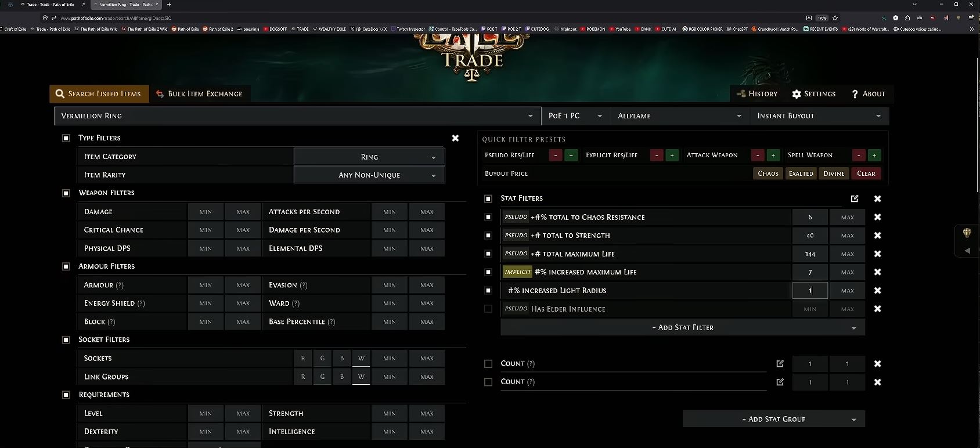This screenshot has height=448, width=980.
Task: Remove the total to Strength stat filter
Action: pos(877,236)
